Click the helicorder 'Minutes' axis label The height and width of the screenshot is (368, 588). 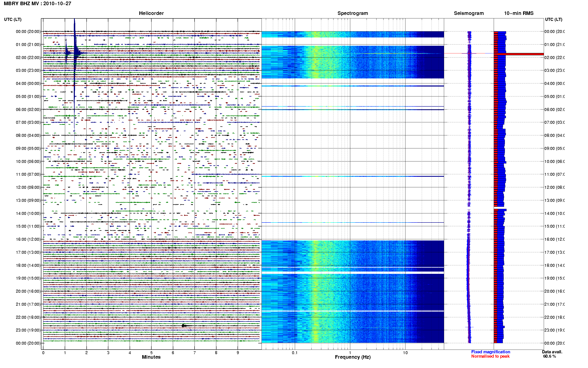click(151, 357)
